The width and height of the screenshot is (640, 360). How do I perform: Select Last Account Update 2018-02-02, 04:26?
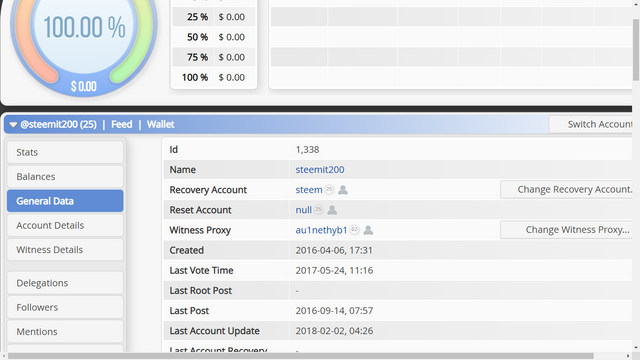pyautogui.click(x=334, y=331)
